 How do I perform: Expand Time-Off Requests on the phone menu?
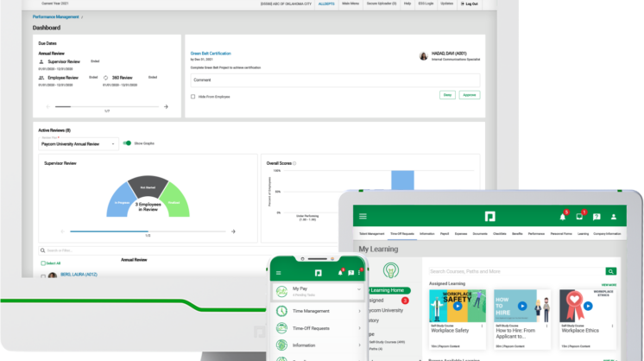tap(359, 329)
